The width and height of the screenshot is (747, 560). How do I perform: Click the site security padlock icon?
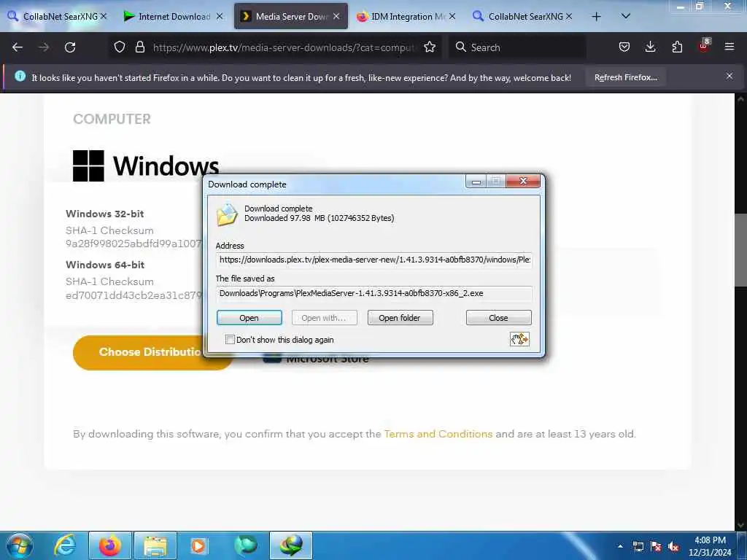139,47
